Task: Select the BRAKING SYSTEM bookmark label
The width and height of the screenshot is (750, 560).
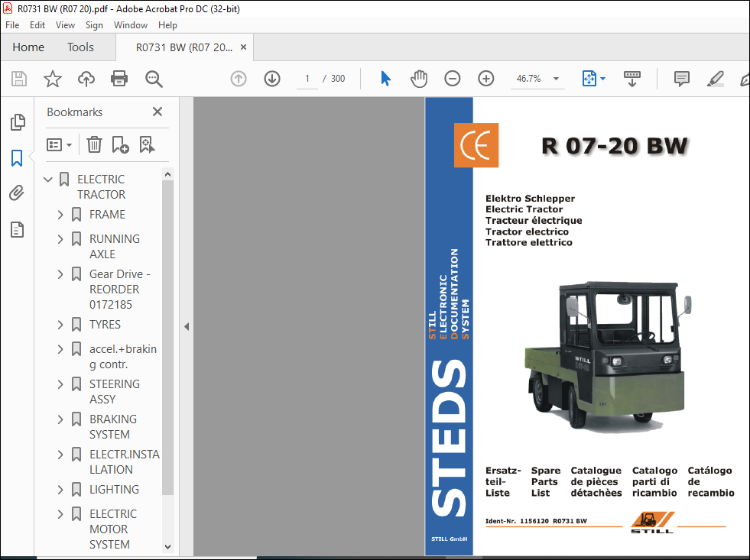Action: 113,427
